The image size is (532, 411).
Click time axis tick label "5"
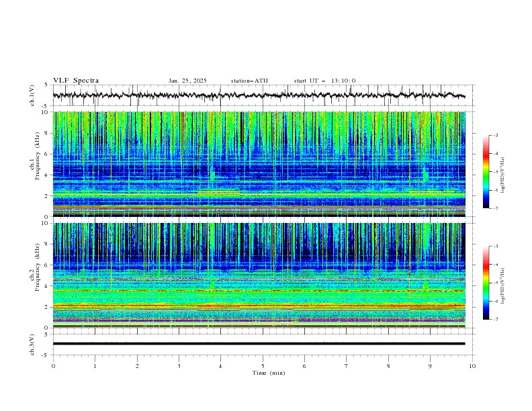[263, 366]
